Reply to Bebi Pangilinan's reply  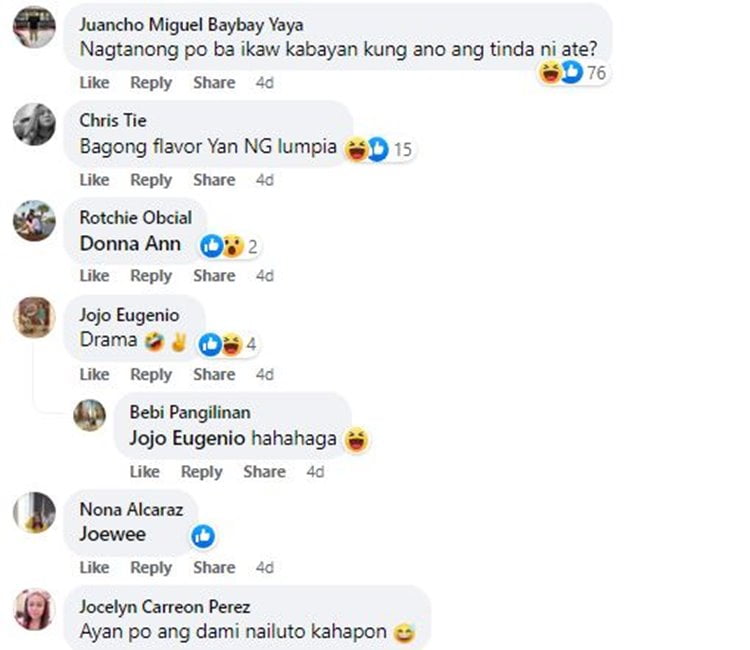click(x=201, y=472)
